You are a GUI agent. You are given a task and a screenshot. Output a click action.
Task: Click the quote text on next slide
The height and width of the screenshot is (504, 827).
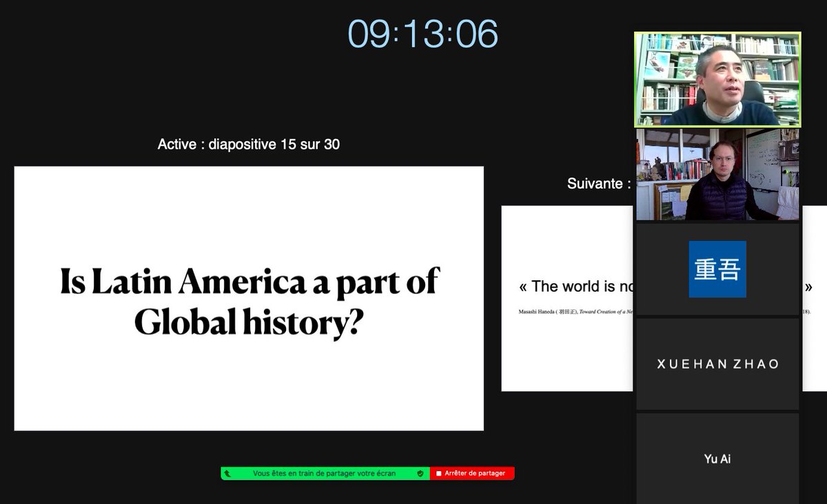pos(575,286)
